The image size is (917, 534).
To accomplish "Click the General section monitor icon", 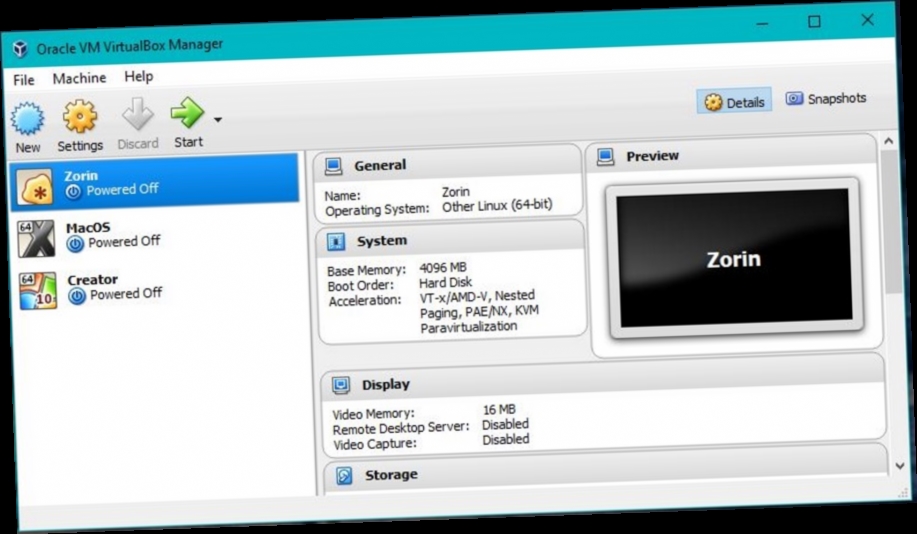I will click(x=333, y=166).
